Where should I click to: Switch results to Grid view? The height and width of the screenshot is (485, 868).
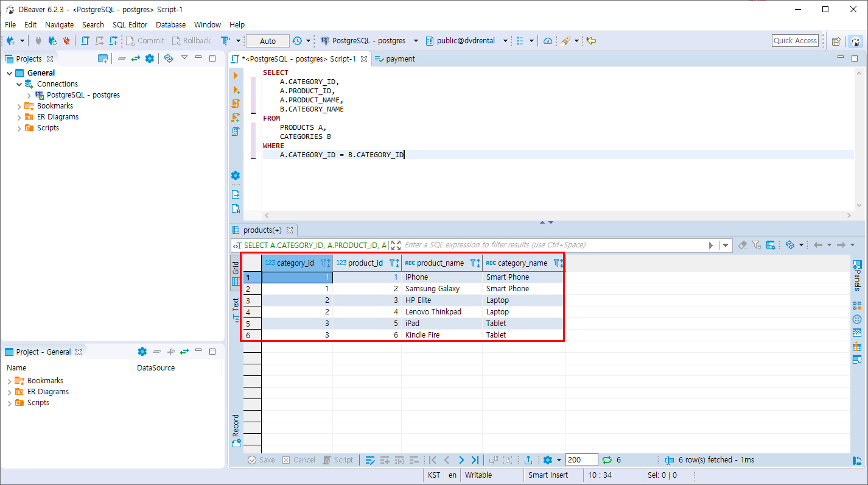tap(236, 274)
